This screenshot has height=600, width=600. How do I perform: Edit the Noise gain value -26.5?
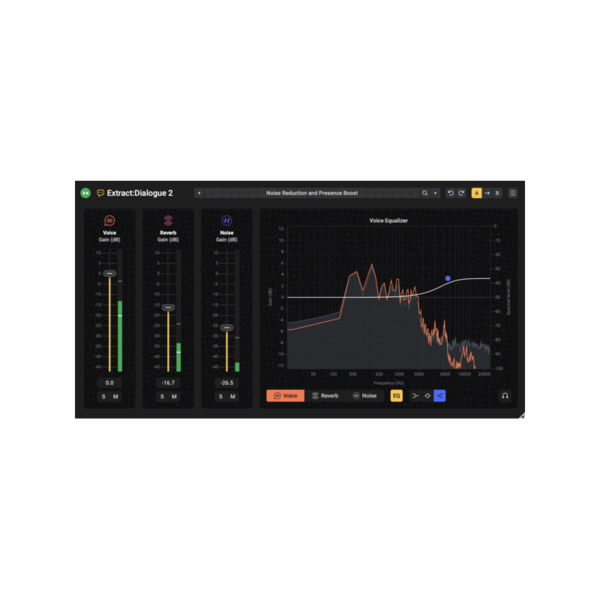(227, 383)
